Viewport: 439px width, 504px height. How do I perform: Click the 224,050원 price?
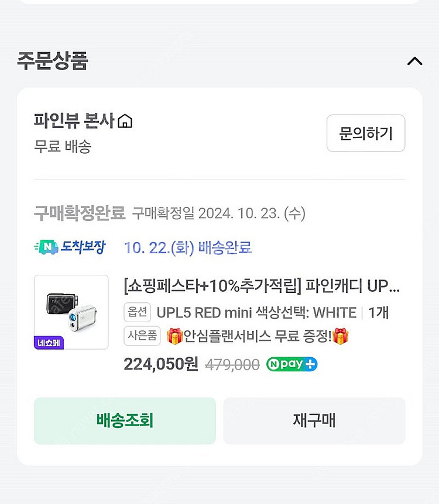tap(161, 364)
